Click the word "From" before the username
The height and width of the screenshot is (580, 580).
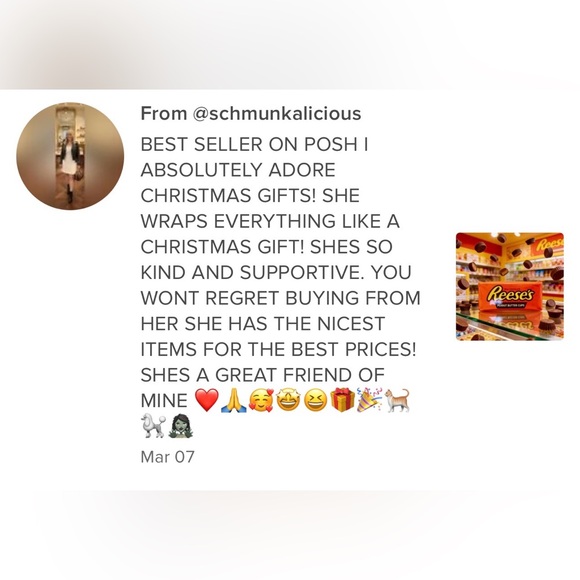(163, 113)
